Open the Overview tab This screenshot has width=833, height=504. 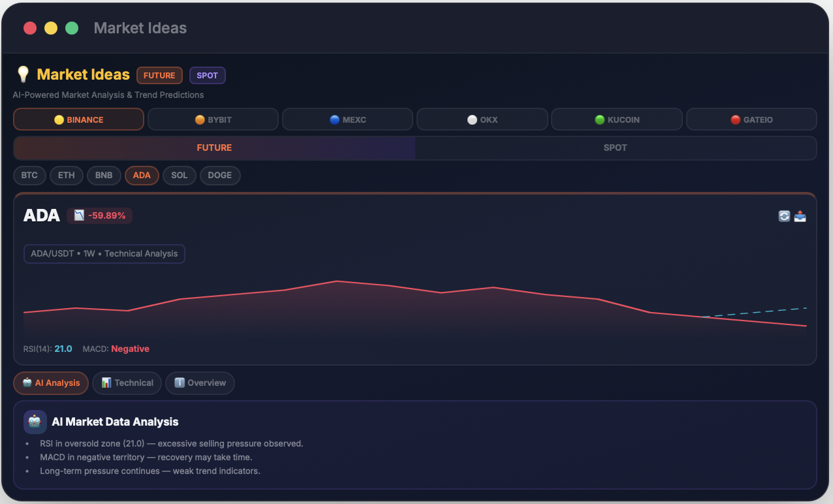tap(200, 383)
